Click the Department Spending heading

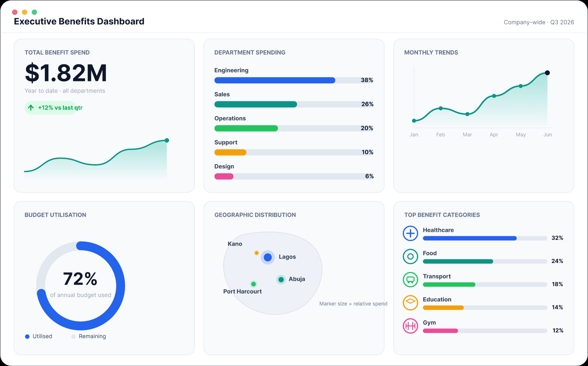(250, 53)
